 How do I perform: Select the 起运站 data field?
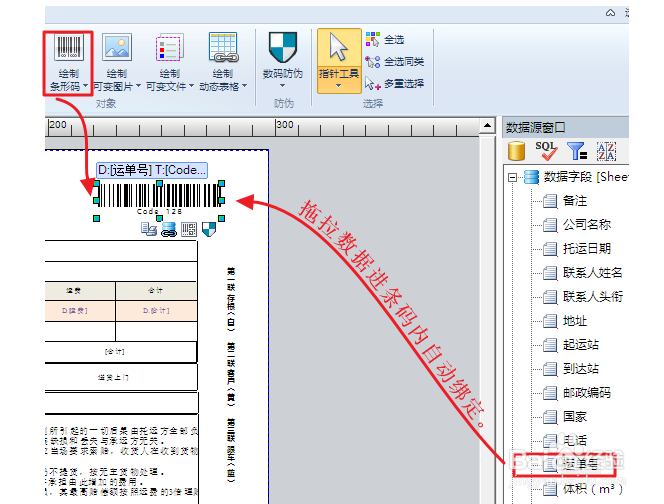tap(581, 345)
